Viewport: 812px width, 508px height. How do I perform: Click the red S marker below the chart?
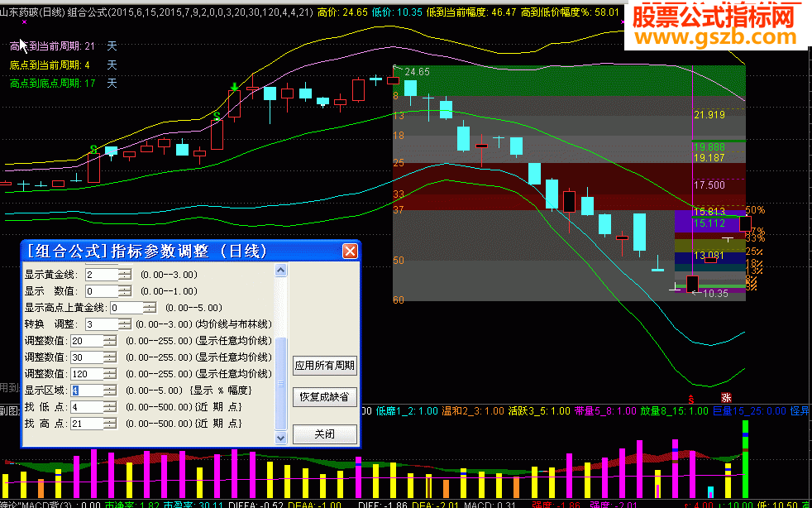pos(690,399)
